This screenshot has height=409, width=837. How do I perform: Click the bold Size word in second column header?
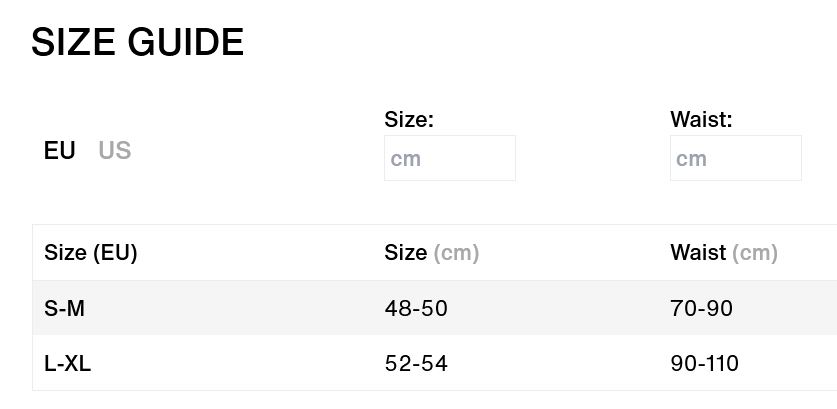coord(406,253)
